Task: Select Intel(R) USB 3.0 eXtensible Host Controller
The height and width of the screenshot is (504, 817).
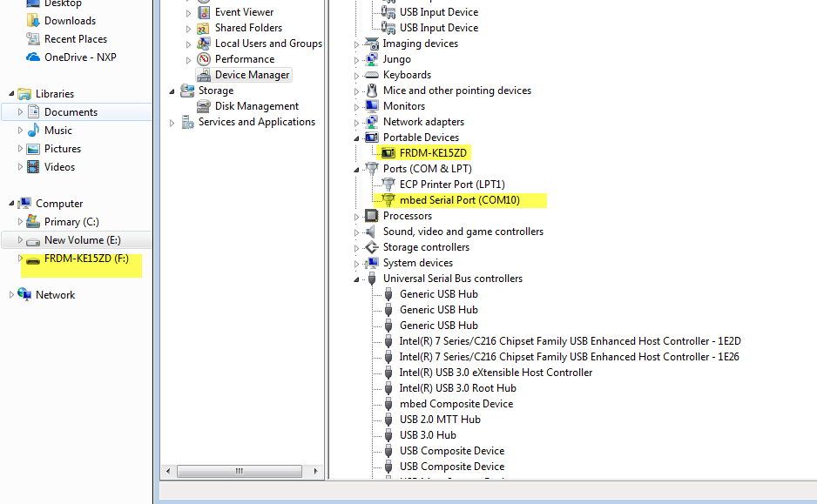Action: pyautogui.click(x=496, y=373)
